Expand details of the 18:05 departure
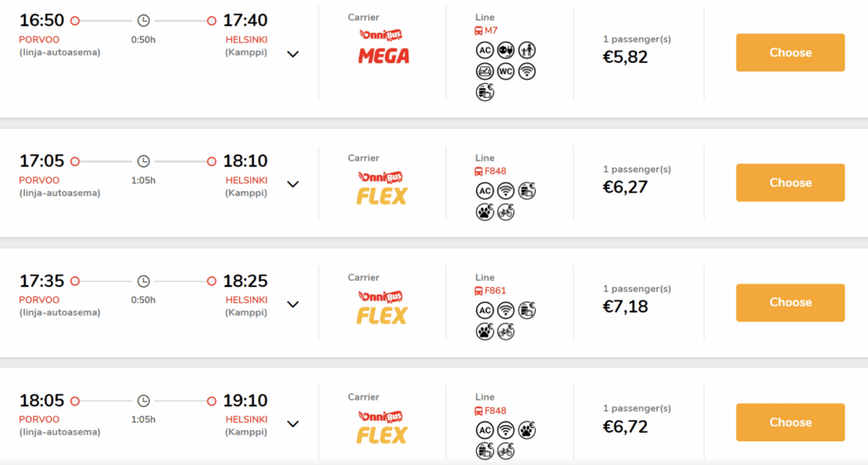The image size is (868, 465). coord(292,424)
